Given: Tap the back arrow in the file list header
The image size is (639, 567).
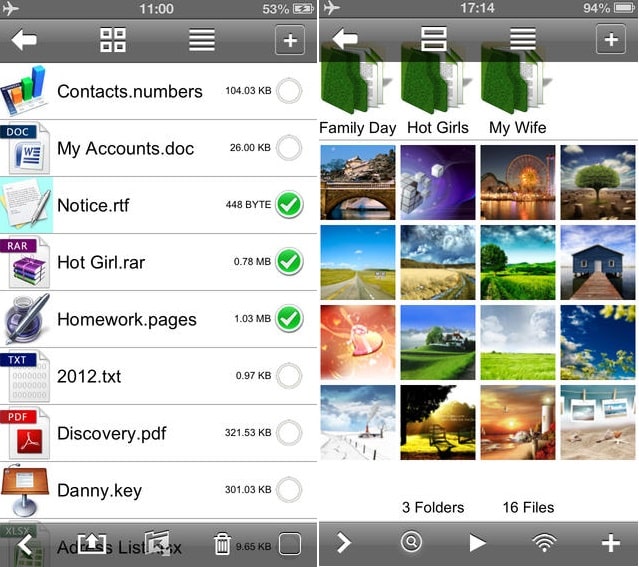Looking at the screenshot, I should click(x=24, y=40).
